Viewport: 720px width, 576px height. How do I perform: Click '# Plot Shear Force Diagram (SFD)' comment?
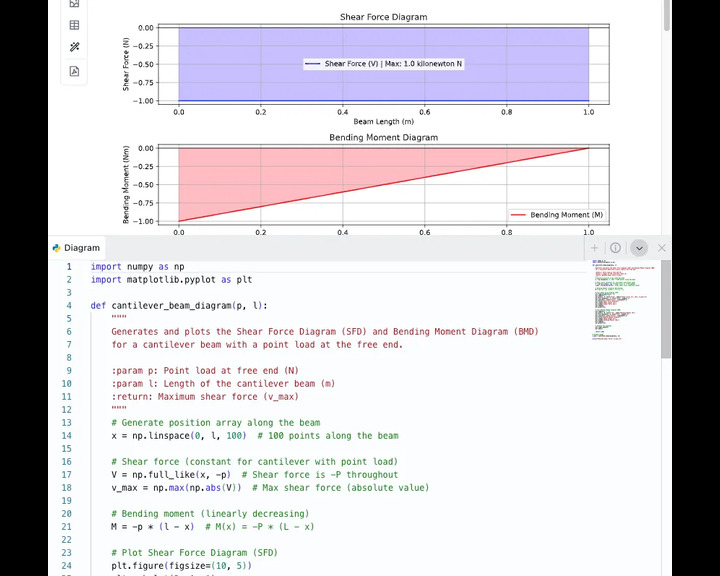click(x=195, y=553)
